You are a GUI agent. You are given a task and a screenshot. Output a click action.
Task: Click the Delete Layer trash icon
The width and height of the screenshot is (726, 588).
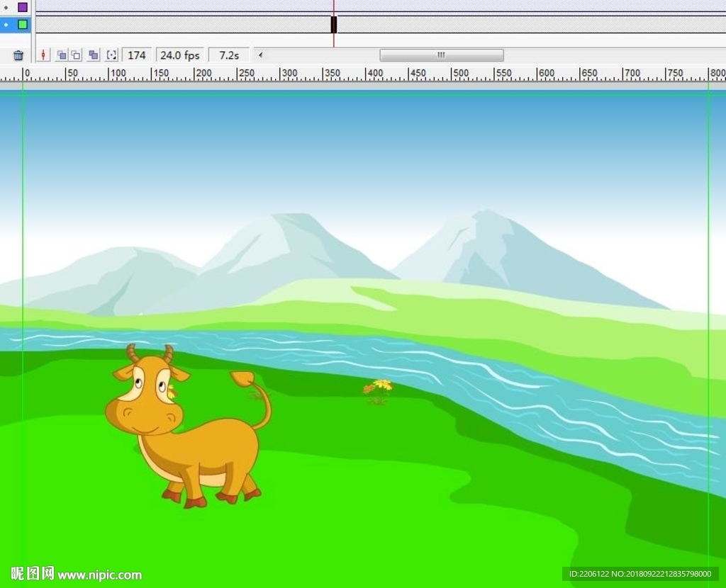(18, 55)
